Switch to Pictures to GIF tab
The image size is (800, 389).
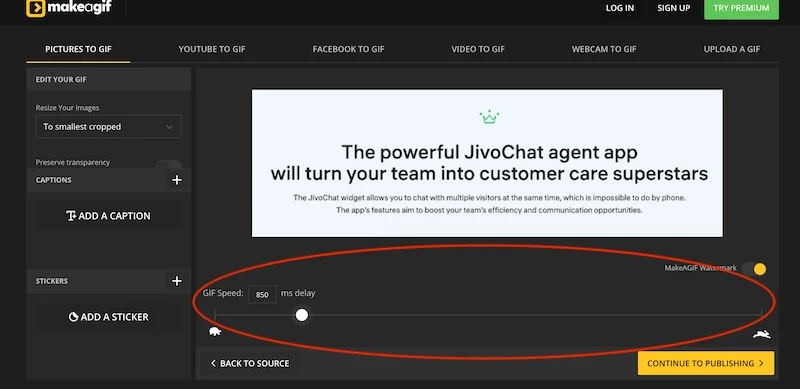coord(78,50)
